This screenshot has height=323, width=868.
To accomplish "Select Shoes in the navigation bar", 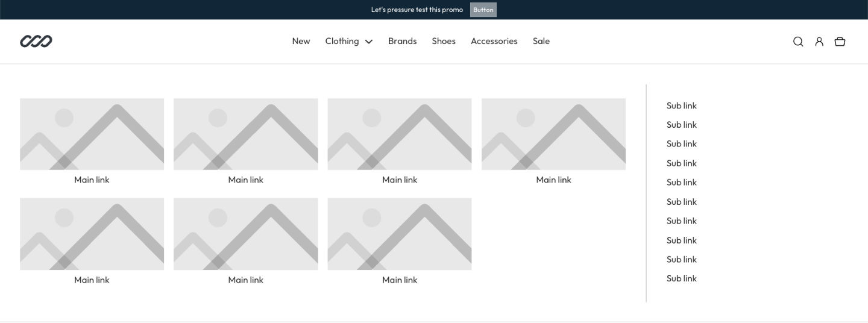I will (444, 41).
